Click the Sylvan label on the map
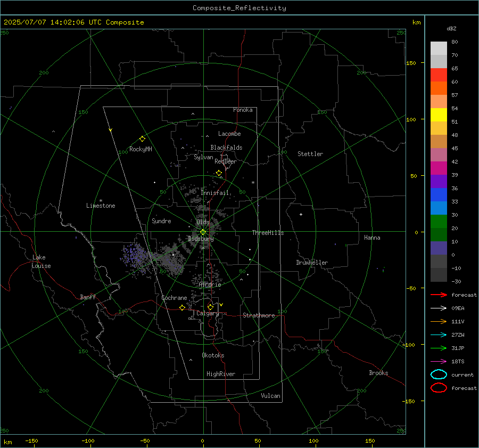This screenshot has height=448, width=479. [x=203, y=157]
